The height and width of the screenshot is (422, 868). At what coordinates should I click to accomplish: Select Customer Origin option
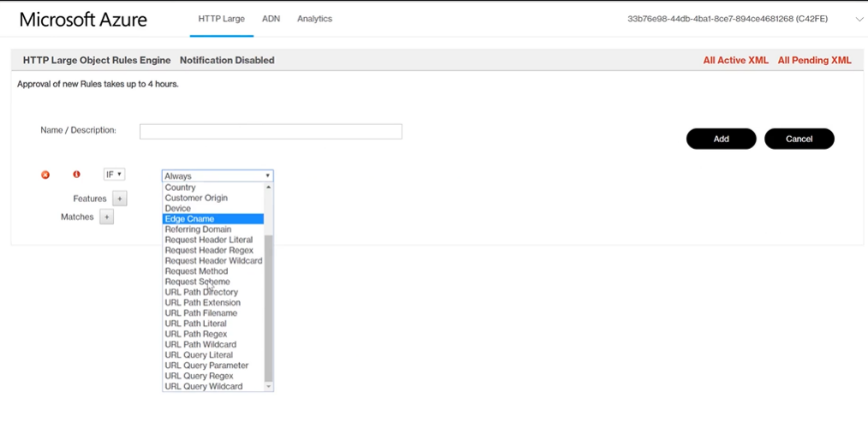click(213, 198)
